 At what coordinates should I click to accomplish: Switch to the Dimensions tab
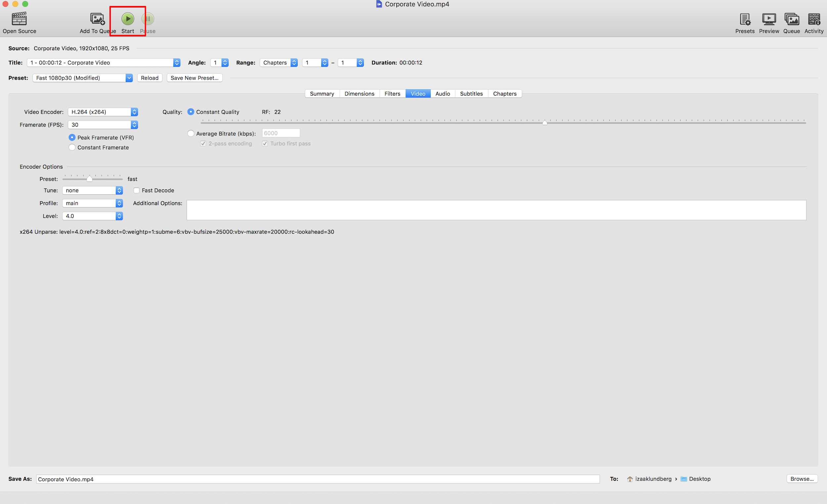click(360, 94)
